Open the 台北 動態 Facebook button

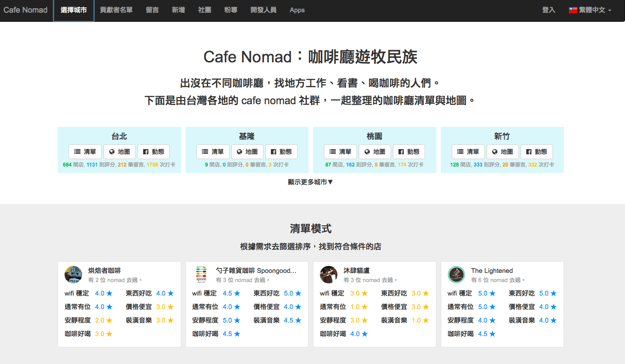tap(154, 152)
